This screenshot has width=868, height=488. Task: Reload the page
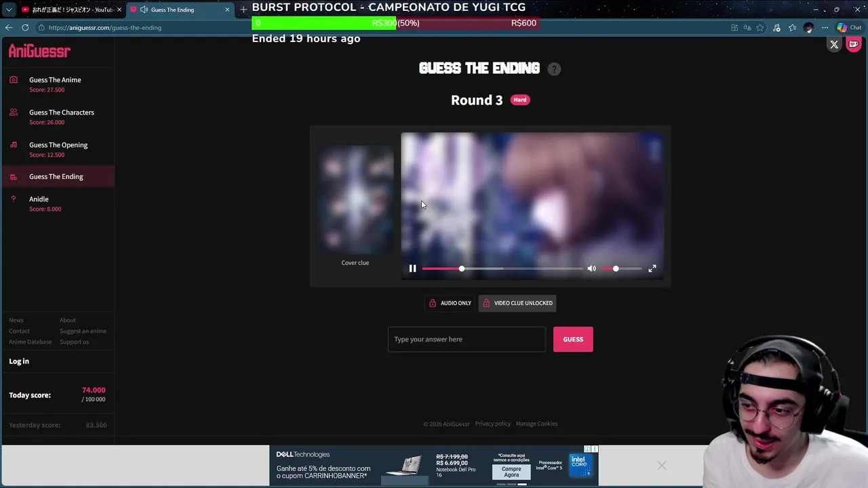click(25, 28)
